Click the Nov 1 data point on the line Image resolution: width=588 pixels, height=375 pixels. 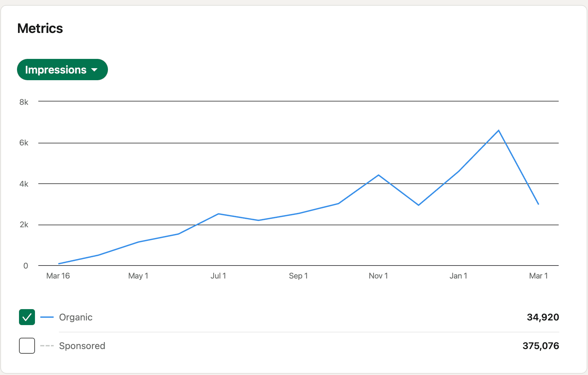(x=378, y=175)
